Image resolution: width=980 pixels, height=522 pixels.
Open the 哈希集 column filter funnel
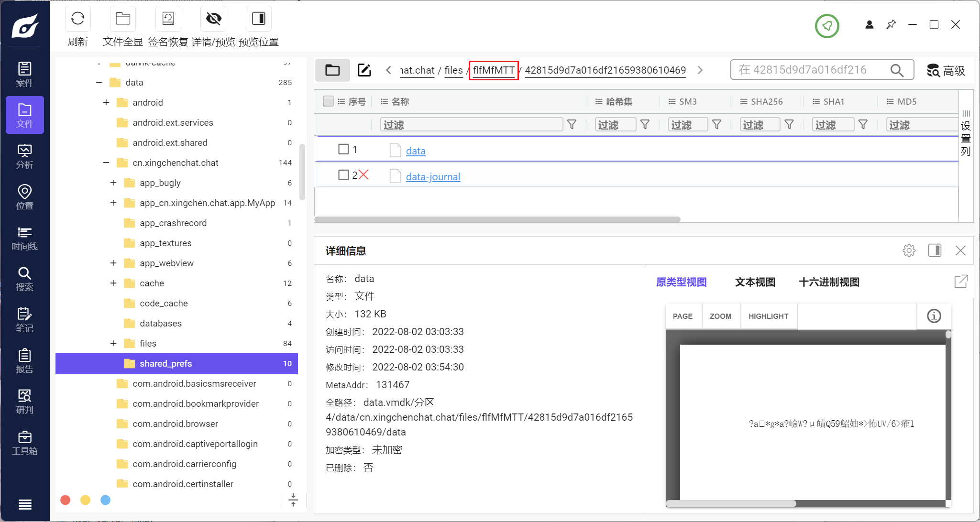click(645, 125)
